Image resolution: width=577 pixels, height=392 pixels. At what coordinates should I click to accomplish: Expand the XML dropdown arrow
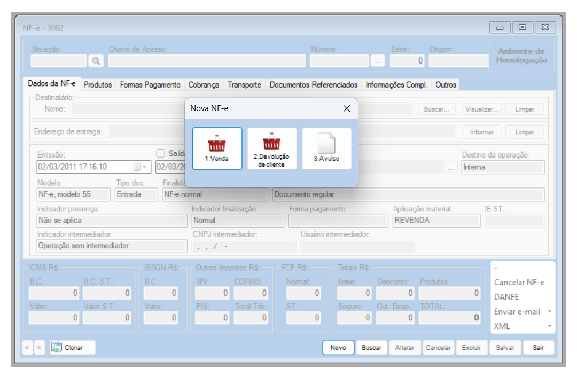pyautogui.click(x=549, y=326)
